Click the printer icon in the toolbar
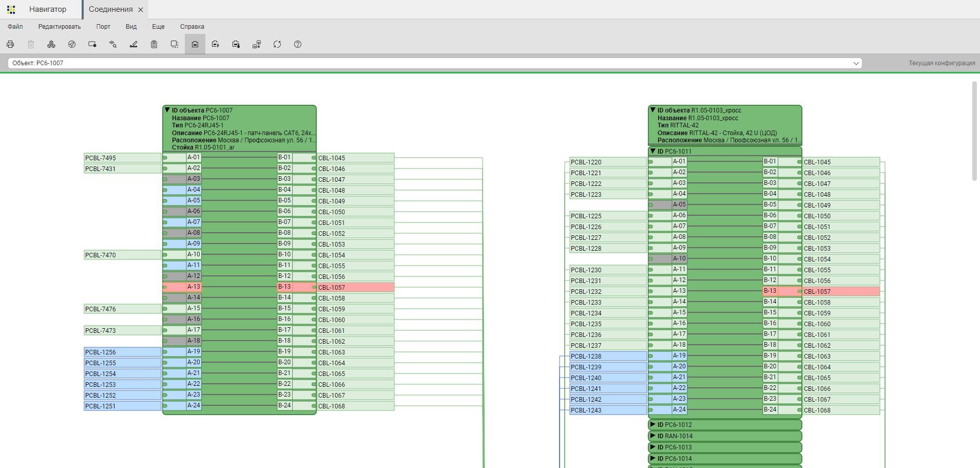This screenshot has height=468, width=980. point(10,45)
